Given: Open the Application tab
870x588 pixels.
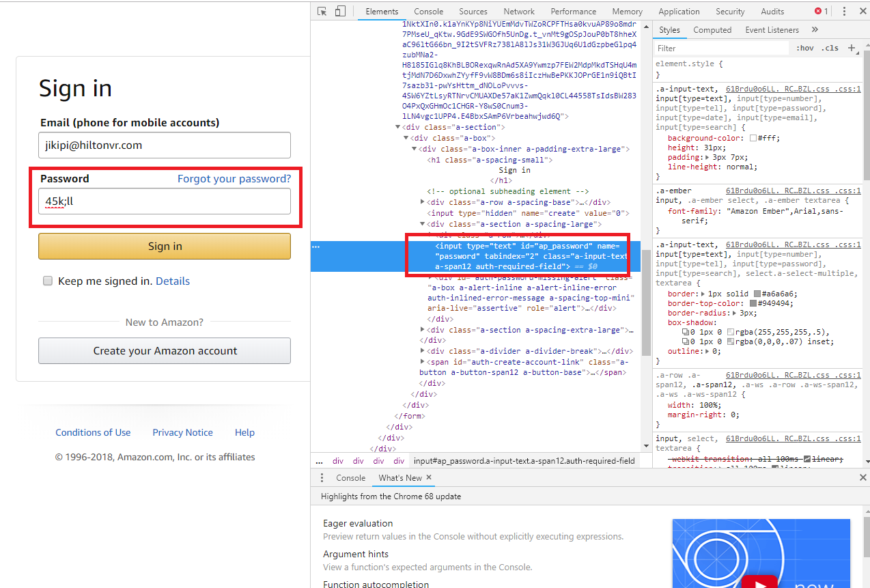Looking at the screenshot, I should (679, 11).
